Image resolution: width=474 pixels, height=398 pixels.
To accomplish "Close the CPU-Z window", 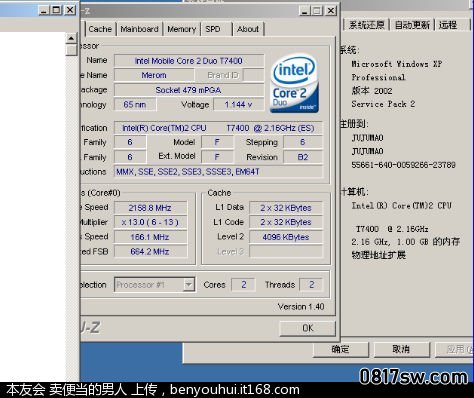I will 330,11.
